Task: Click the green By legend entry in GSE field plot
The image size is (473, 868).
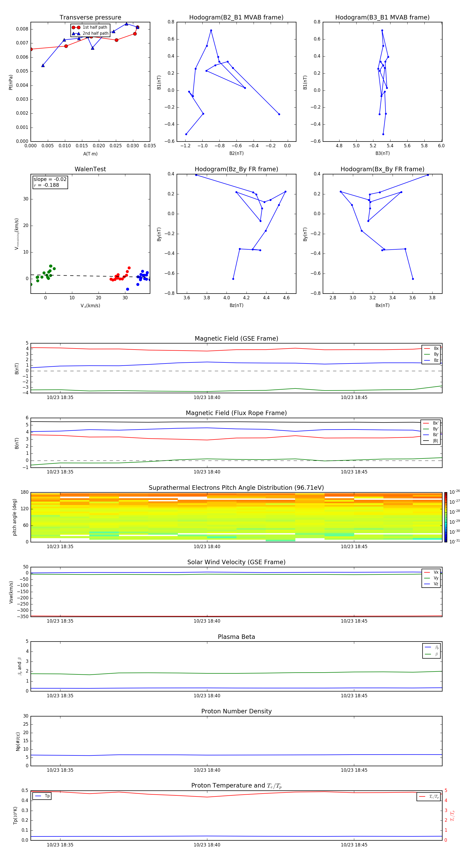Action: point(431,354)
